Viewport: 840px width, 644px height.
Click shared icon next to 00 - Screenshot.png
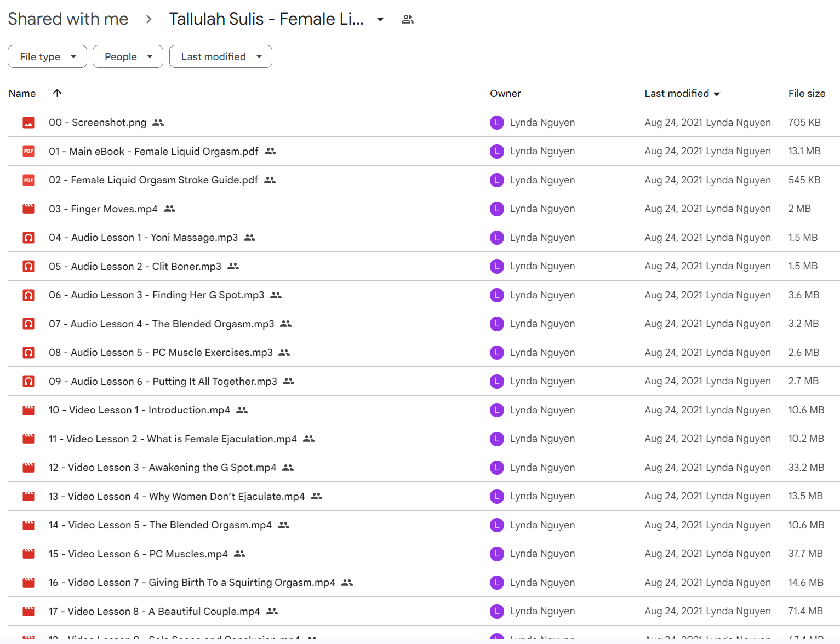click(x=158, y=123)
